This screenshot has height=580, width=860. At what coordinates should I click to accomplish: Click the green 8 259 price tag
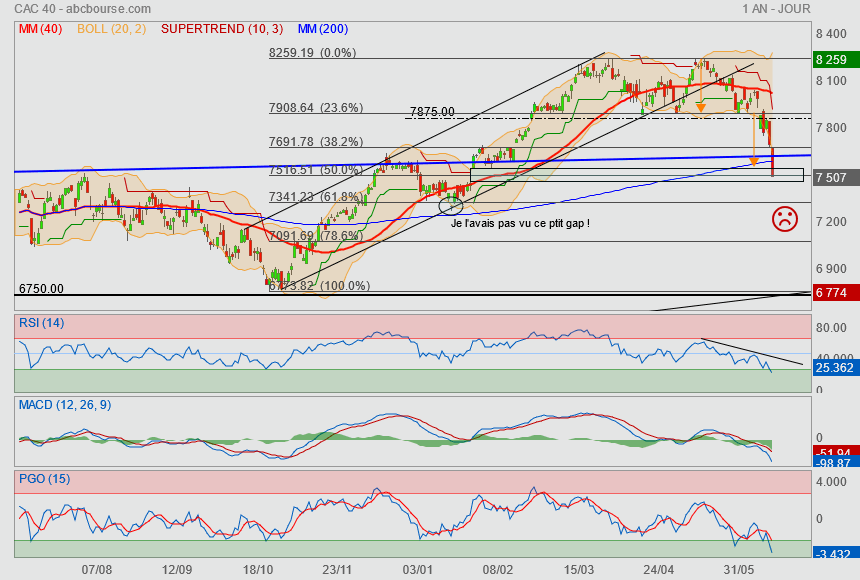click(835, 59)
